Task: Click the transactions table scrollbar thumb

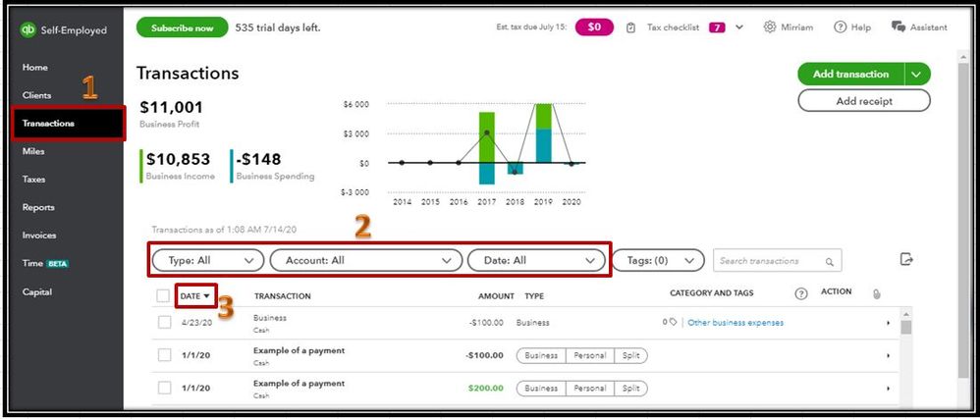Action: tap(905, 327)
